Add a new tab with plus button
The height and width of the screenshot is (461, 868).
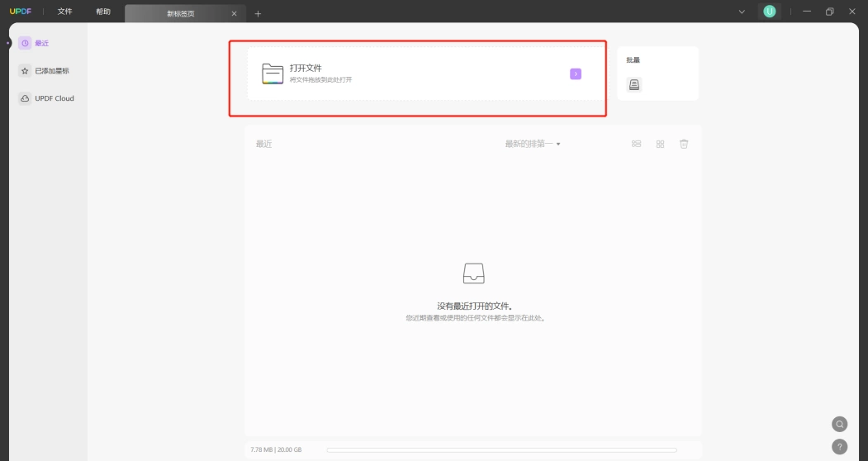tap(258, 13)
